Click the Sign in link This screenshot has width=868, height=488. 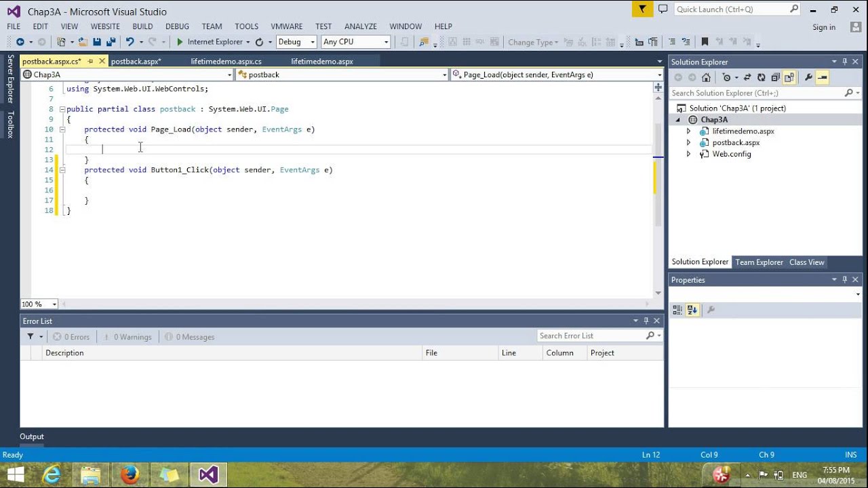point(824,27)
